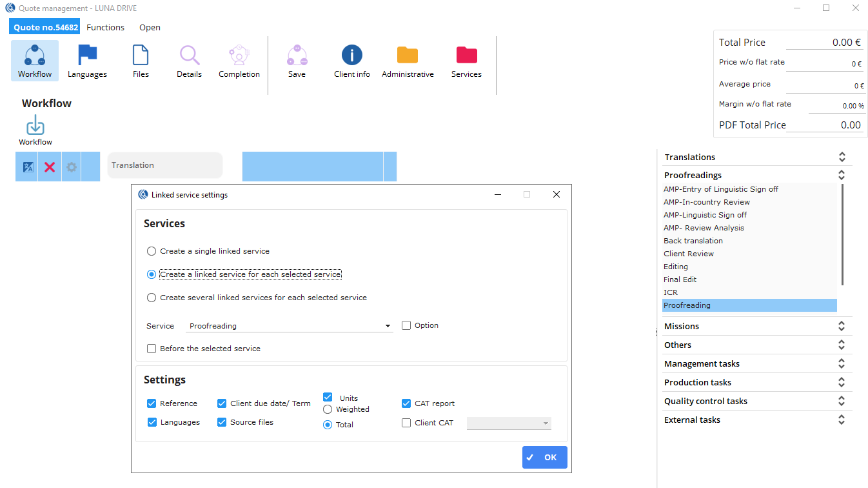Open Client info icon
868x488 pixels.
(x=352, y=56)
